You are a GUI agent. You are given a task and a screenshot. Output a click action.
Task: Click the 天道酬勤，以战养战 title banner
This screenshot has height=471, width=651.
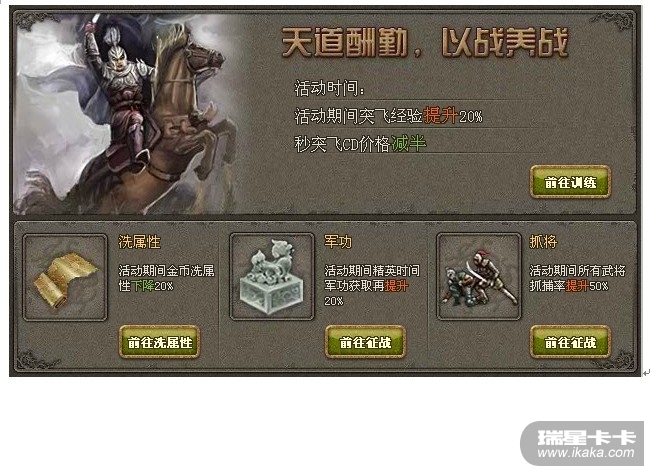[425, 43]
